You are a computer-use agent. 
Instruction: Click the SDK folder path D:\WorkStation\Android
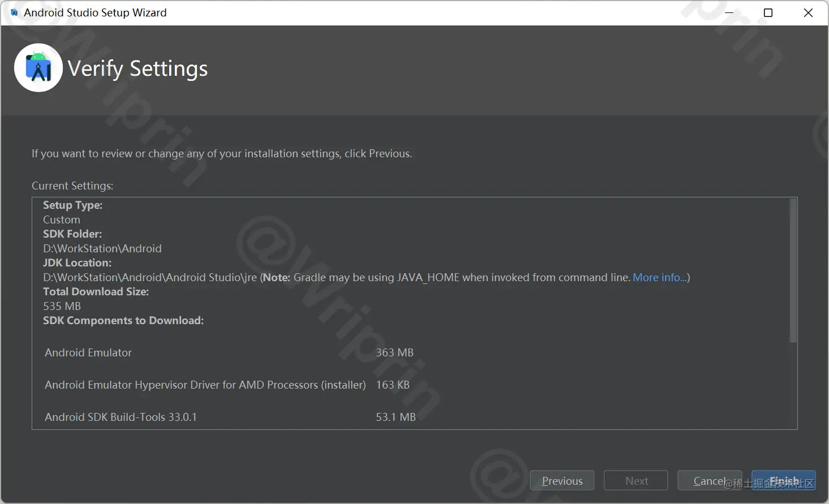pyautogui.click(x=102, y=249)
